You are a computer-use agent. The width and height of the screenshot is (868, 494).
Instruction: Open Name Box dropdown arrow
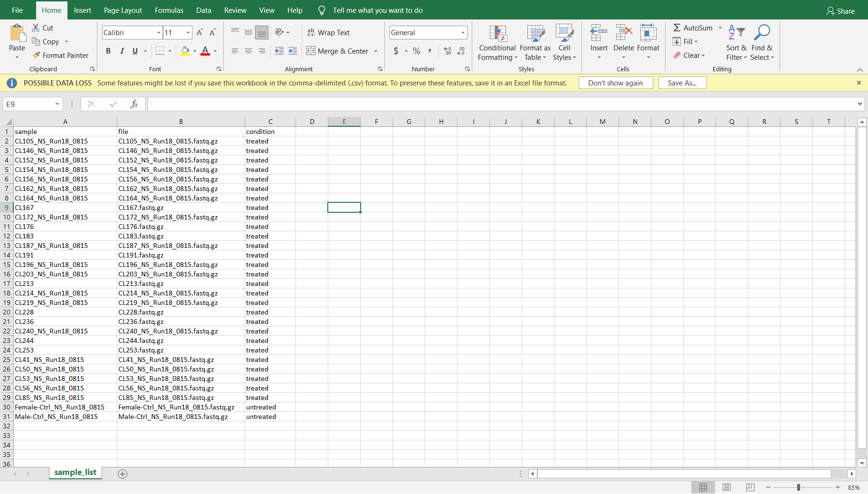tap(57, 104)
